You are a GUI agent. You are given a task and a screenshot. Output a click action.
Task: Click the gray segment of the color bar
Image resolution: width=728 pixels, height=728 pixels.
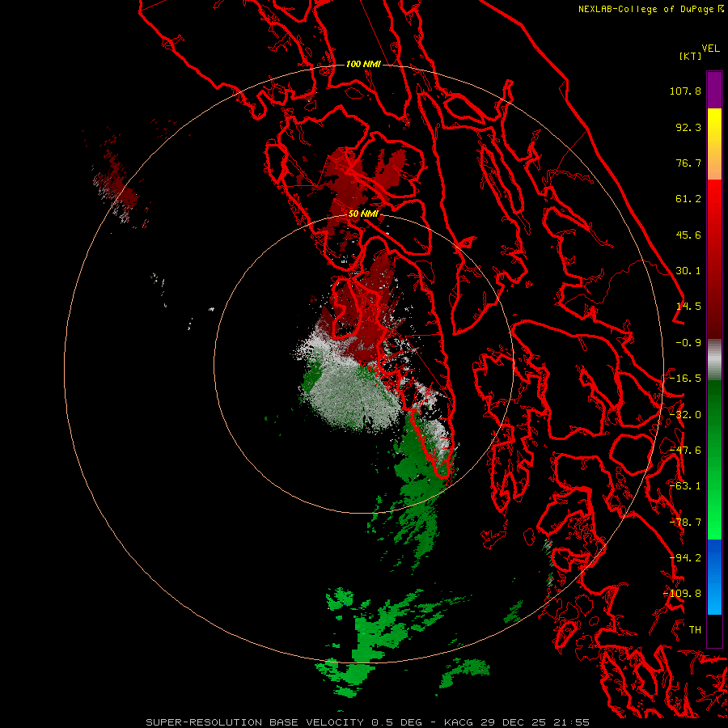pyautogui.click(x=714, y=359)
